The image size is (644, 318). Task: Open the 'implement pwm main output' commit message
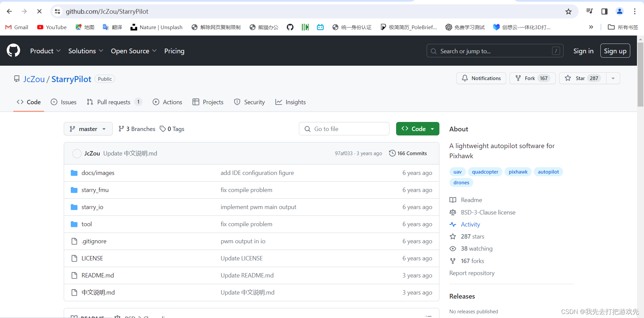258,207
